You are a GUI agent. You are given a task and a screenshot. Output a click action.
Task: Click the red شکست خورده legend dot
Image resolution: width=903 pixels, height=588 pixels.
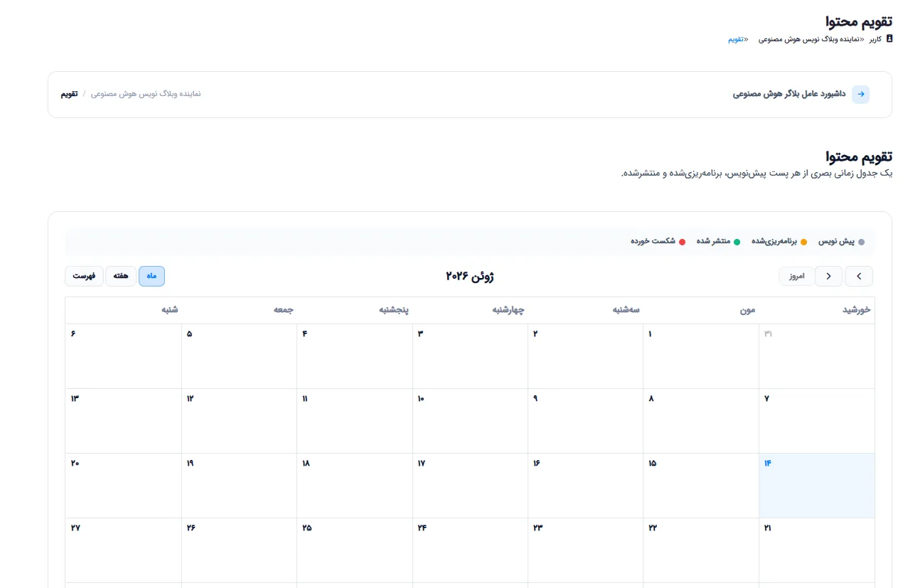tap(683, 242)
